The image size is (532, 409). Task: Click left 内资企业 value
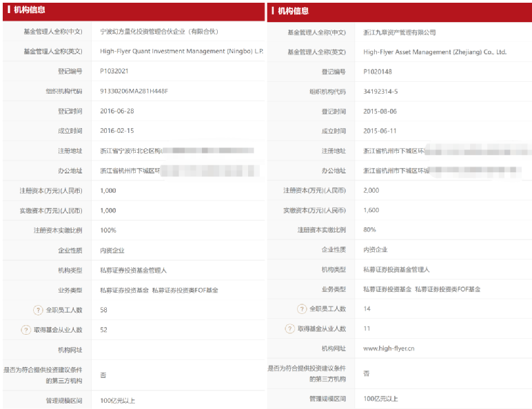(112, 251)
